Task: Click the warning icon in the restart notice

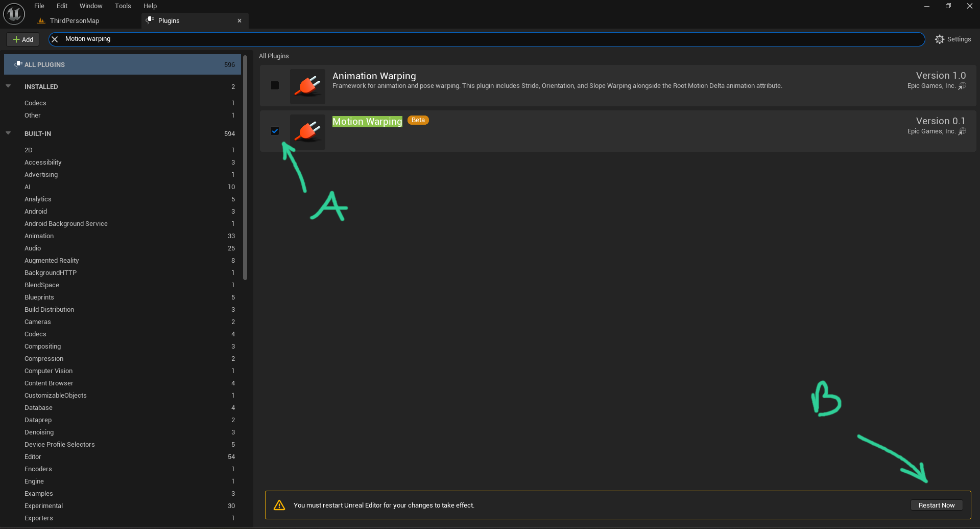Action: point(279,505)
